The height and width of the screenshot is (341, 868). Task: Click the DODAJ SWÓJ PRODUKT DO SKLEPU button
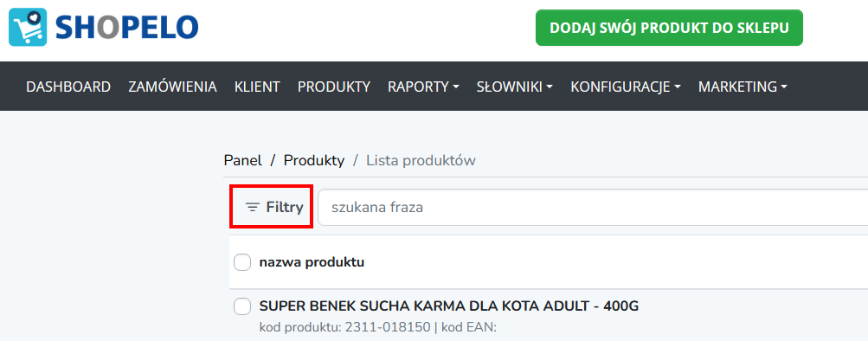[669, 28]
